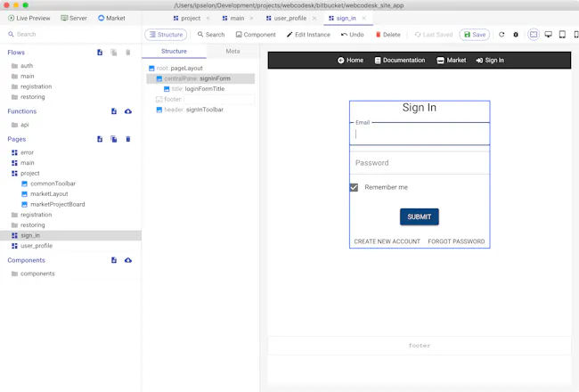
Task: Add a new flow in Flows section
Action: [100, 53]
